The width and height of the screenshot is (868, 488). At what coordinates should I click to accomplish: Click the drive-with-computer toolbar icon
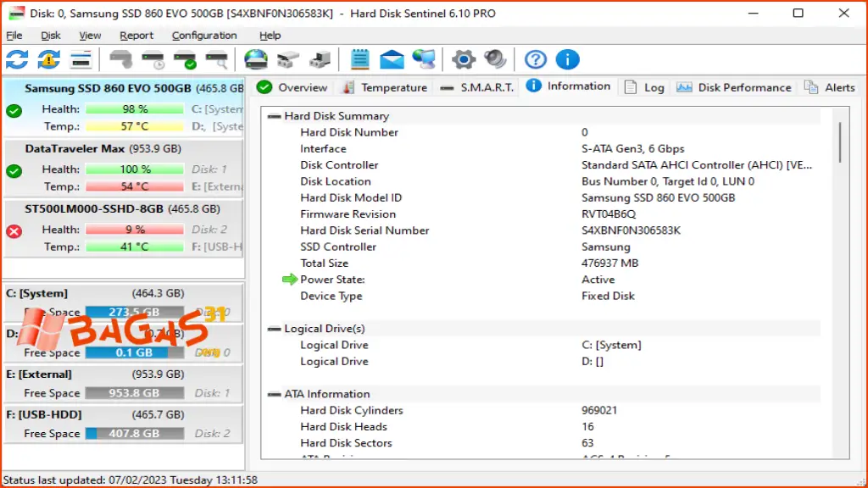320,60
